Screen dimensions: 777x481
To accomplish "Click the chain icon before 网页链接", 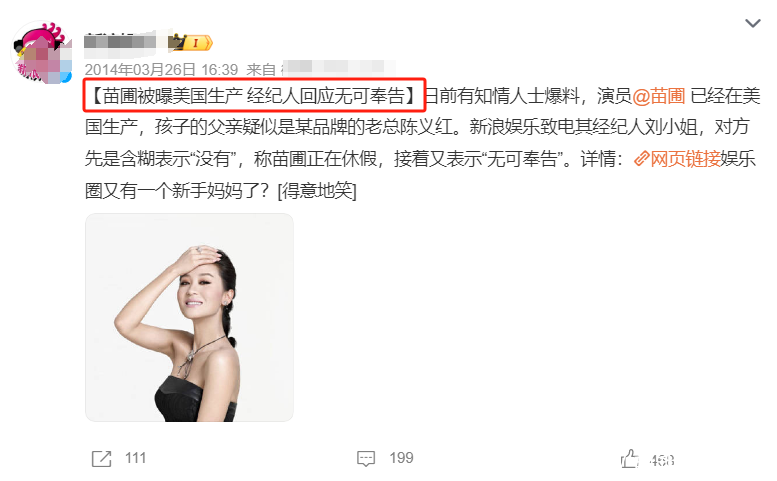I will (x=642, y=159).
